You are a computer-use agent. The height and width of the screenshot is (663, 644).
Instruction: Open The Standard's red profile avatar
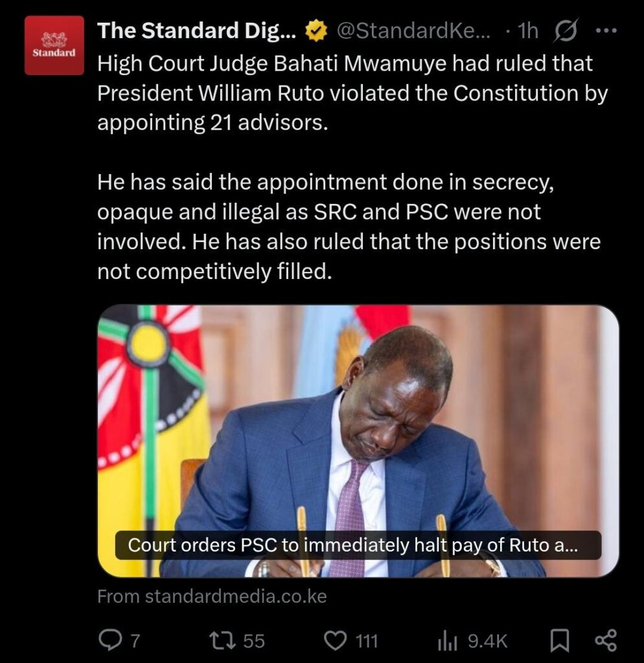point(54,45)
